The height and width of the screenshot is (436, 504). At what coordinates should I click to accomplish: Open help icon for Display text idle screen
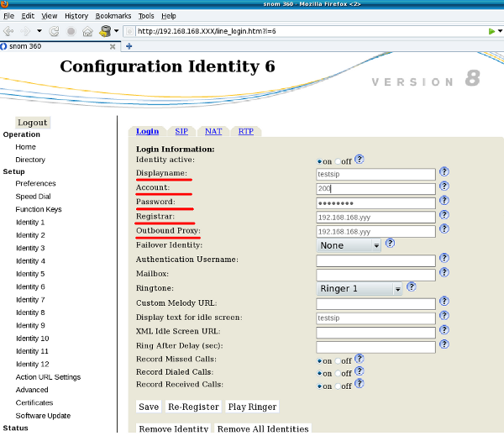point(444,315)
